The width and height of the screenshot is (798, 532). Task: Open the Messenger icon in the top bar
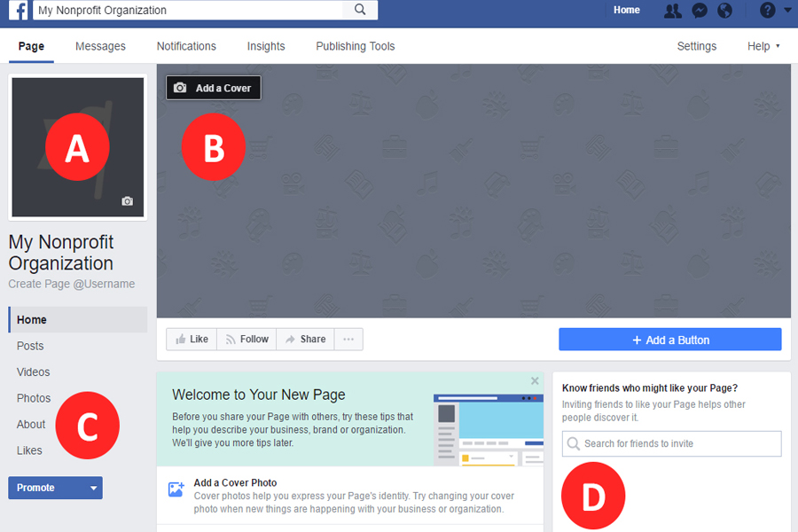[700, 10]
